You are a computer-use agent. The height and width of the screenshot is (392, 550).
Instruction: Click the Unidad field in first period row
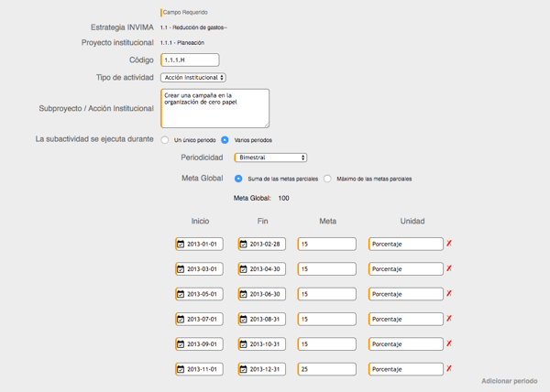(x=406, y=245)
